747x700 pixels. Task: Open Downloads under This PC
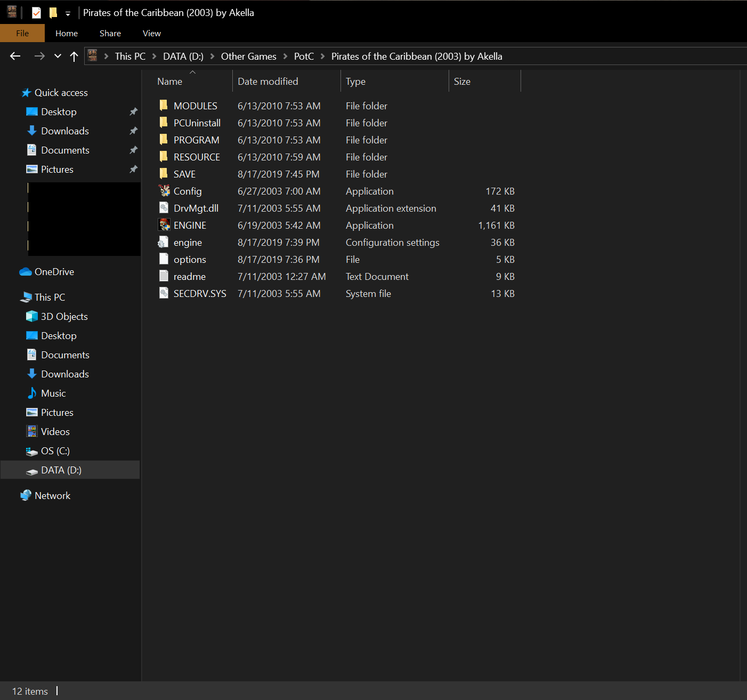tap(65, 374)
